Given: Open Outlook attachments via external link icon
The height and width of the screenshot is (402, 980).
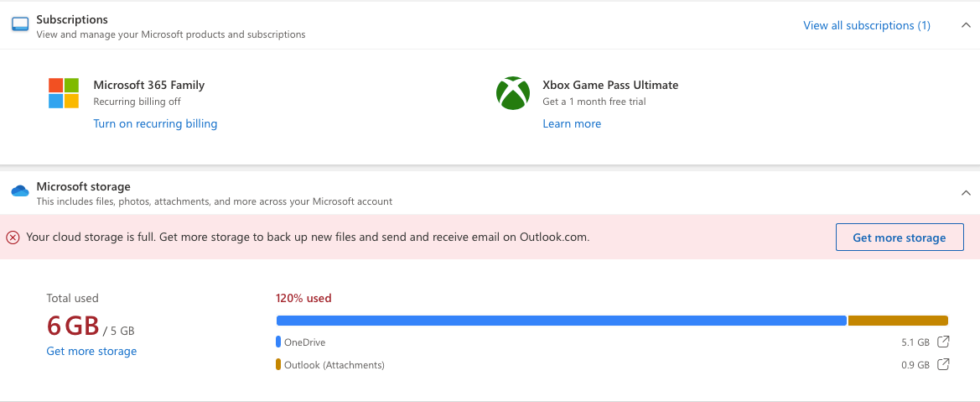Looking at the screenshot, I should (x=943, y=365).
